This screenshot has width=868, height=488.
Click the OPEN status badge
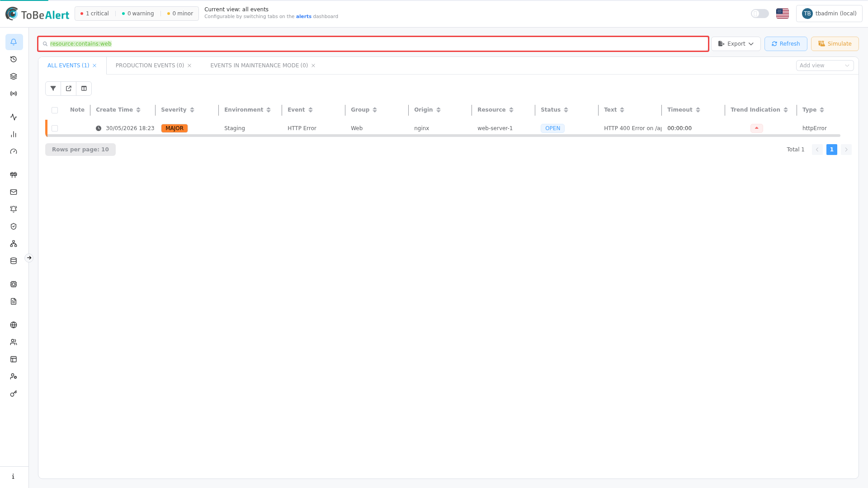[x=552, y=128]
